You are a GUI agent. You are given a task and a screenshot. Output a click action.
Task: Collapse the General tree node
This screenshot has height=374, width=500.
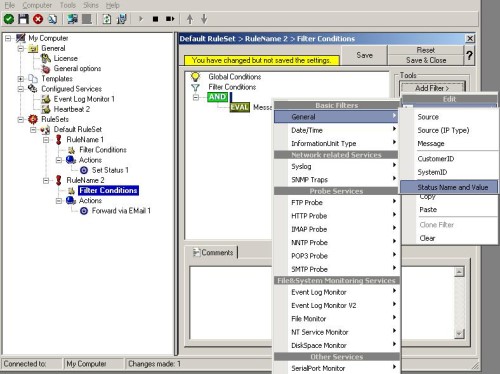point(20,48)
